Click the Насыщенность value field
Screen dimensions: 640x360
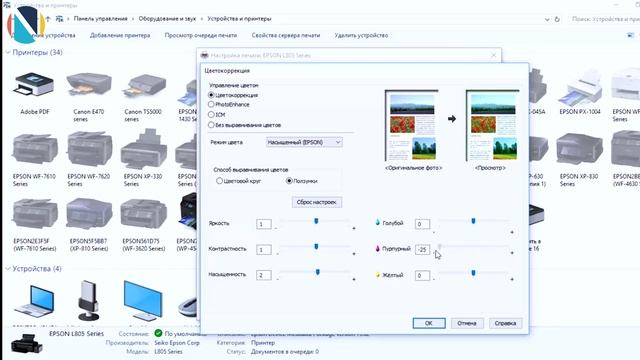point(264,275)
